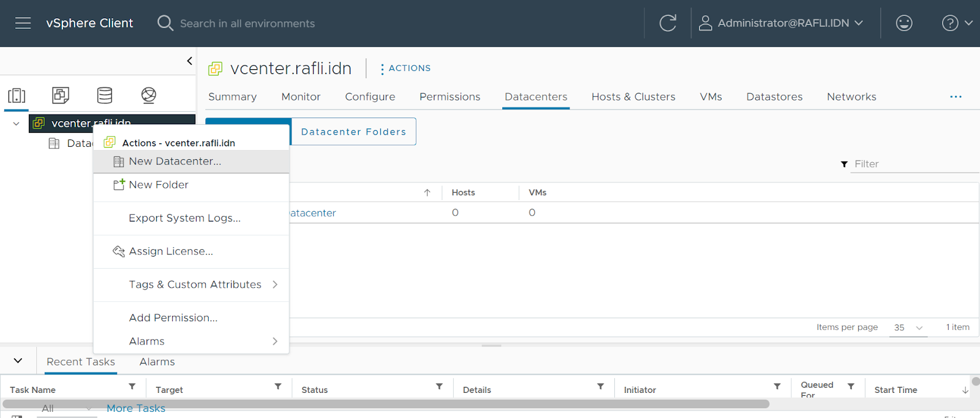Viewport: 980px width, 418px height.
Task: Filter the Status column
Action: pyautogui.click(x=439, y=386)
